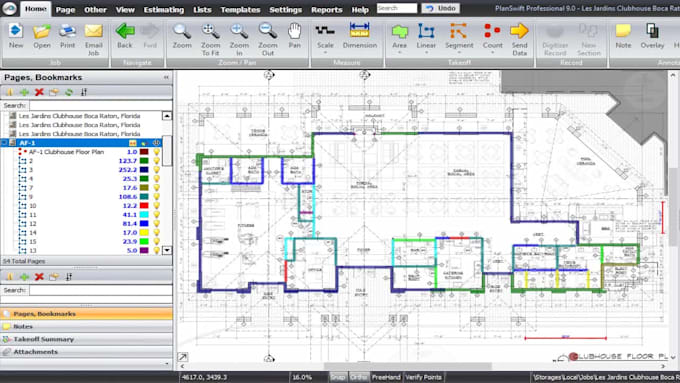Image resolution: width=680 pixels, height=383 pixels.
Task: Toggle lightbulb visibility for item 3
Action: tap(157, 170)
